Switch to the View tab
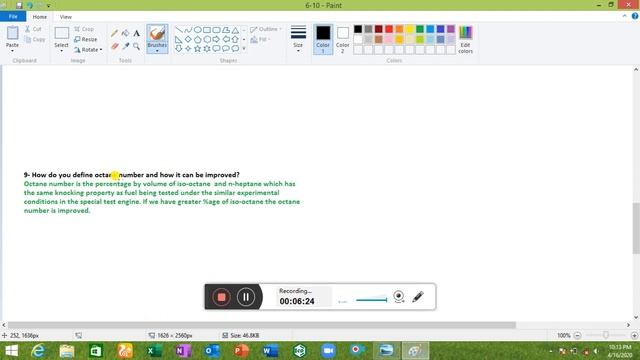Image resolution: width=640 pixels, height=360 pixels. (65, 17)
